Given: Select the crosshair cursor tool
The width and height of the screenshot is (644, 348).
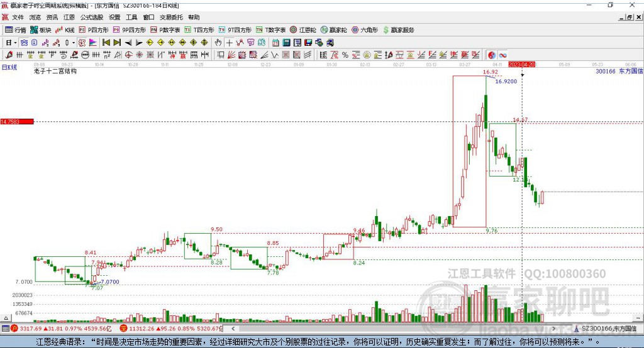Looking at the screenshot, I should click(229, 43).
